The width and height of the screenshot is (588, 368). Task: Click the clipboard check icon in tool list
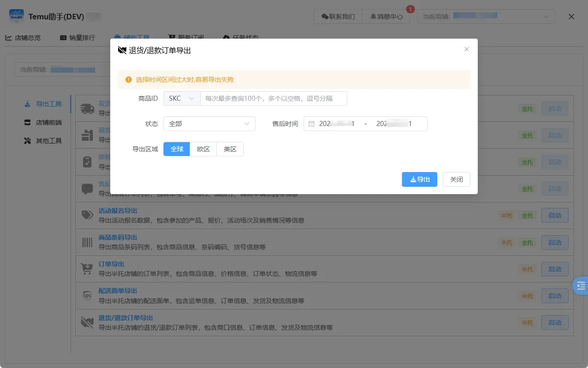87,162
